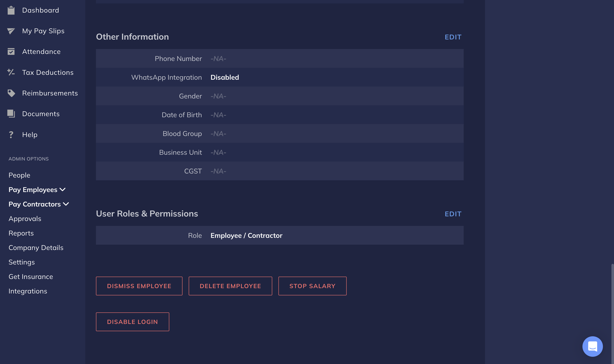Click the Blood Group -NA- value
Image resolution: width=614 pixels, height=364 pixels.
(x=218, y=134)
